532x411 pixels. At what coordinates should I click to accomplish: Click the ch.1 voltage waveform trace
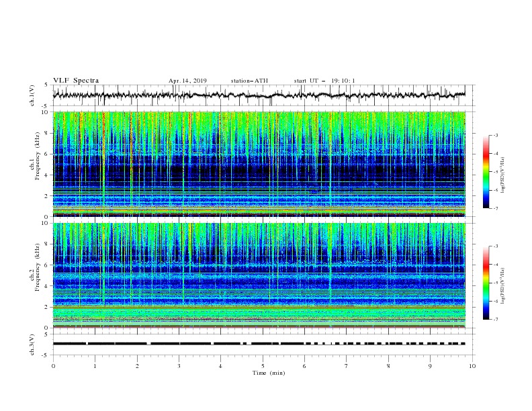click(x=259, y=95)
